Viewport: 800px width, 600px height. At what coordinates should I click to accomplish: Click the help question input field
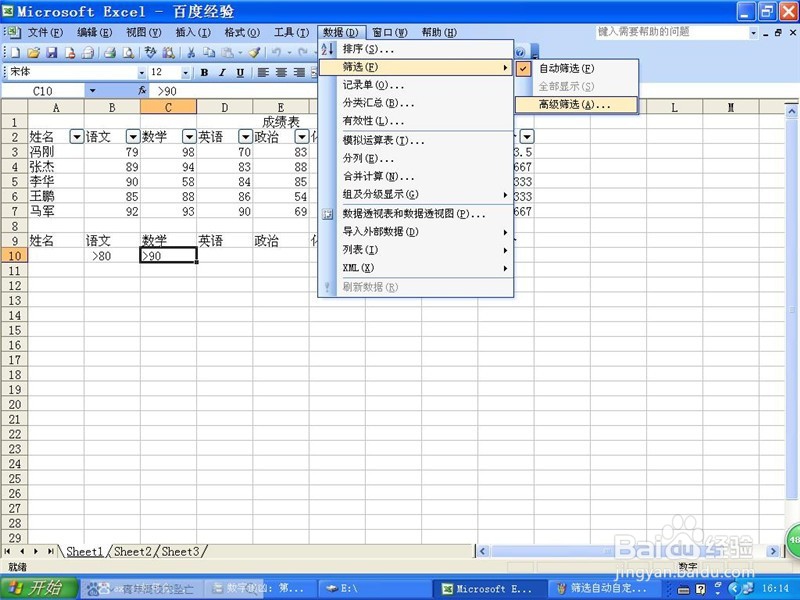pos(672,32)
